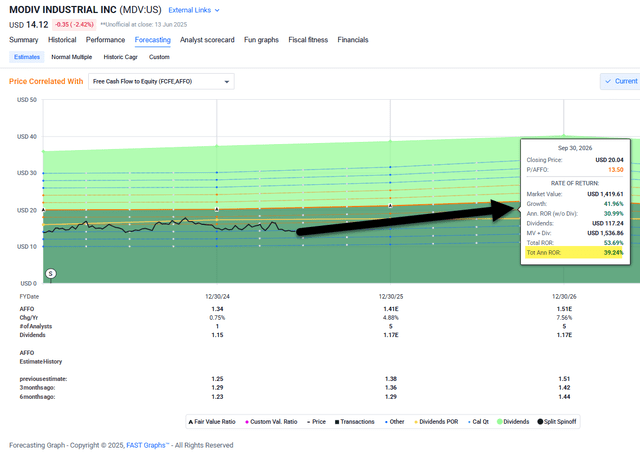Toggle the Cal Qt legend item

point(478,422)
